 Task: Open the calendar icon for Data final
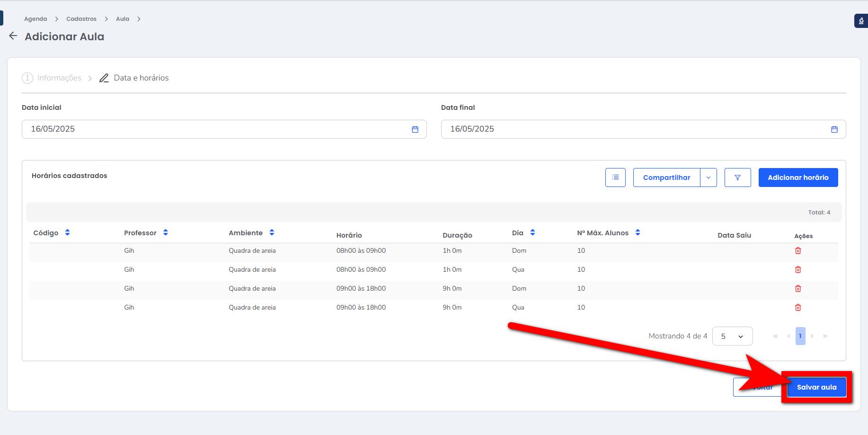(834, 129)
